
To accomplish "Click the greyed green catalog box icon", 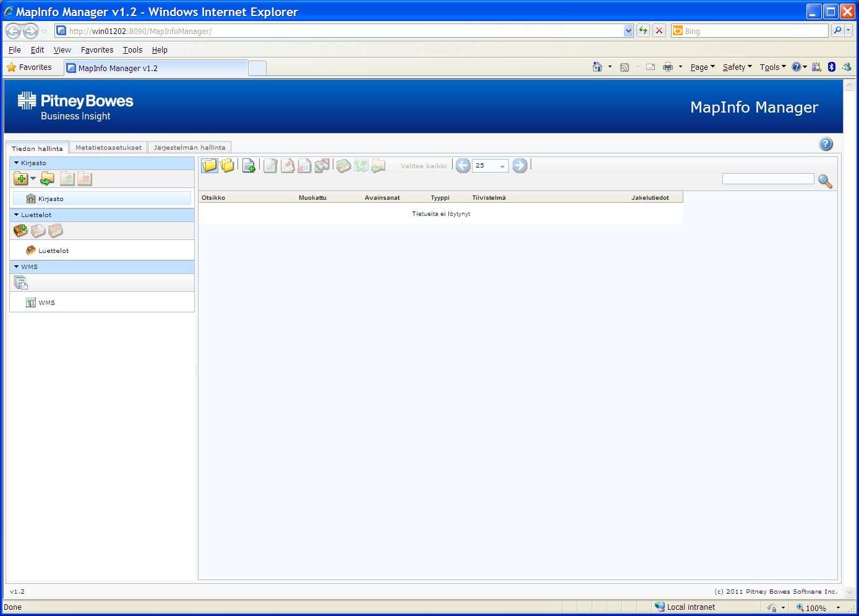I will tap(344, 165).
